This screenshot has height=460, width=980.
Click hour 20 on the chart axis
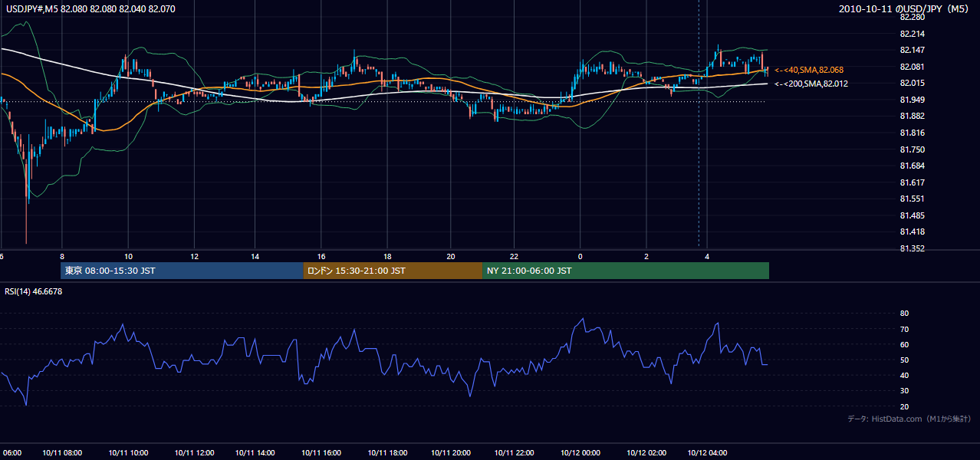pos(451,256)
